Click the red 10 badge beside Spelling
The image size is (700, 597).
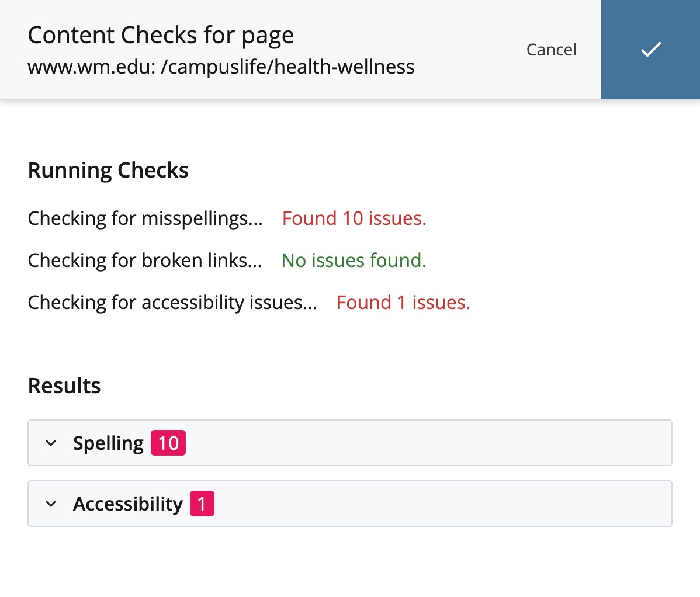(x=168, y=443)
